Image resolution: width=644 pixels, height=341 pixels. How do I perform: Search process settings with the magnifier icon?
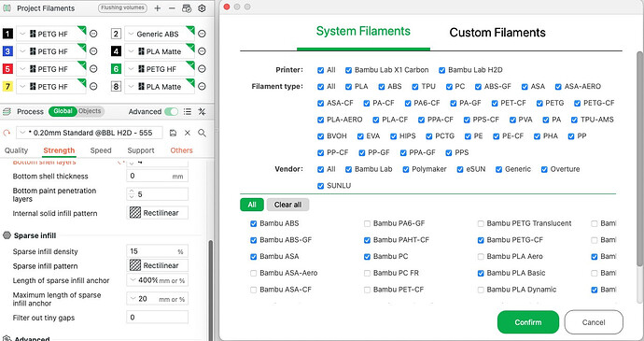coord(202,133)
